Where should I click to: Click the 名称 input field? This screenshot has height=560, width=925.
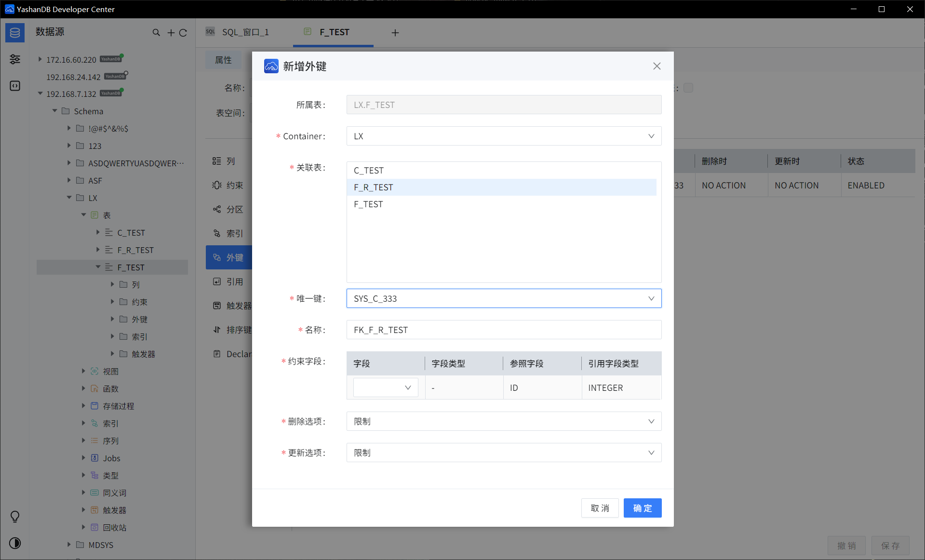[504, 330]
